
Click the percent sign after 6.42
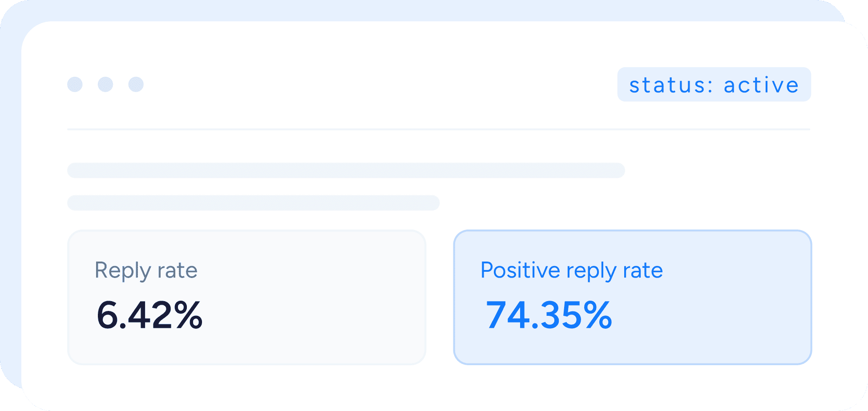coord(189,315)
